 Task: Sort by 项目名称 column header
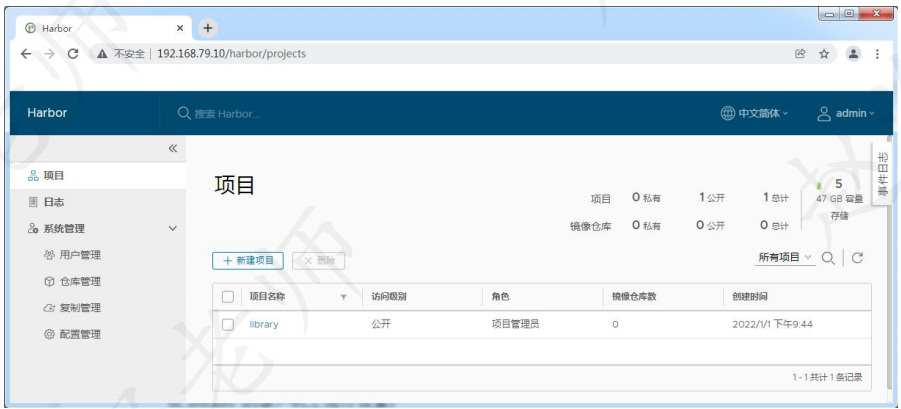click(267, 296)
